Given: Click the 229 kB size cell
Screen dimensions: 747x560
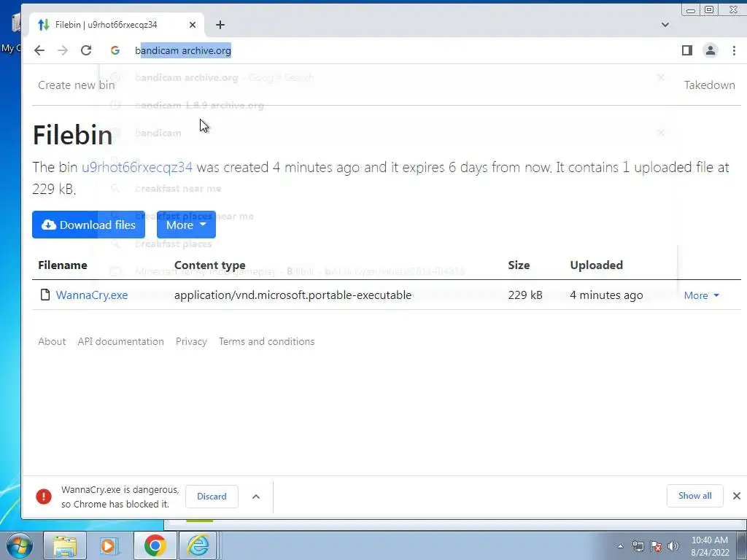Looking at the screenshot, I should pyautogui.click(x=525, y=295).
